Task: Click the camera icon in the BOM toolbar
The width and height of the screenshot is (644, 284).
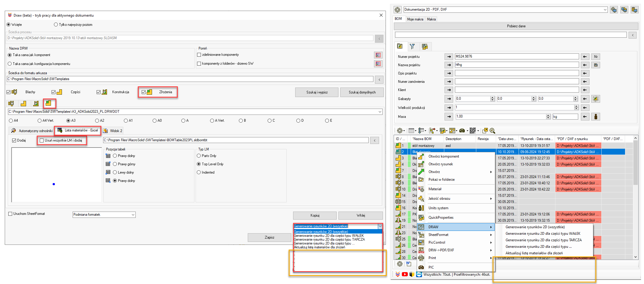Action: [462, 131]
